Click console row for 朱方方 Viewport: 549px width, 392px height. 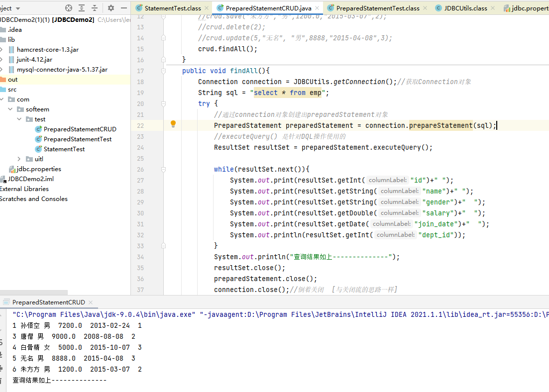(77, 369)
